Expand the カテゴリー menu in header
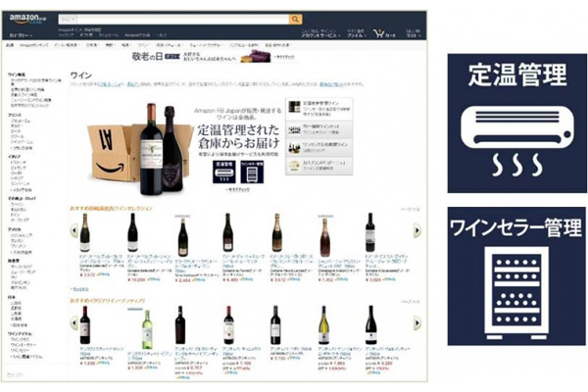The height and width of the screenshot is (392, 588). pyautogui.click(x=21, y=35)
